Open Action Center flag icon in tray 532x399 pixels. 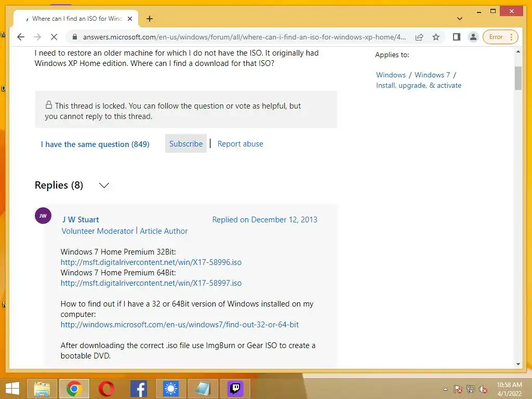coord(458,389)
